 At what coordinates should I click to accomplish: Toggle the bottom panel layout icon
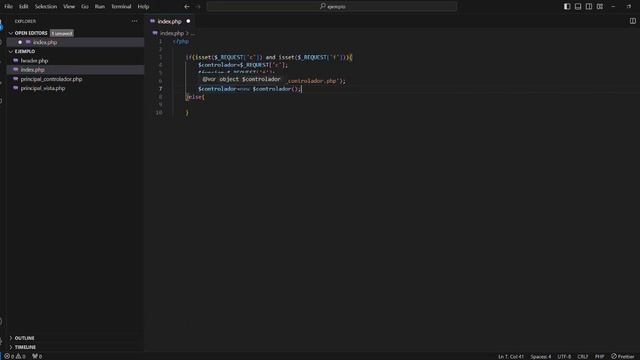click(578, 7)
